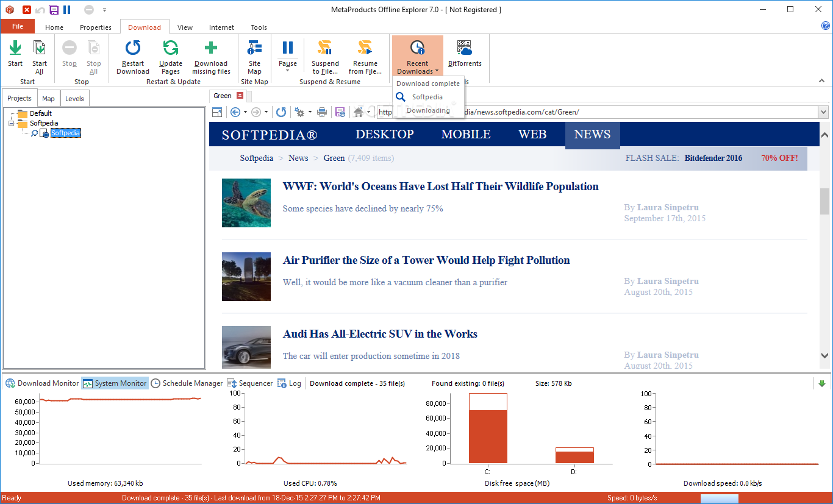Click the Pause button icon in ribbon

[x=288, y=48]
